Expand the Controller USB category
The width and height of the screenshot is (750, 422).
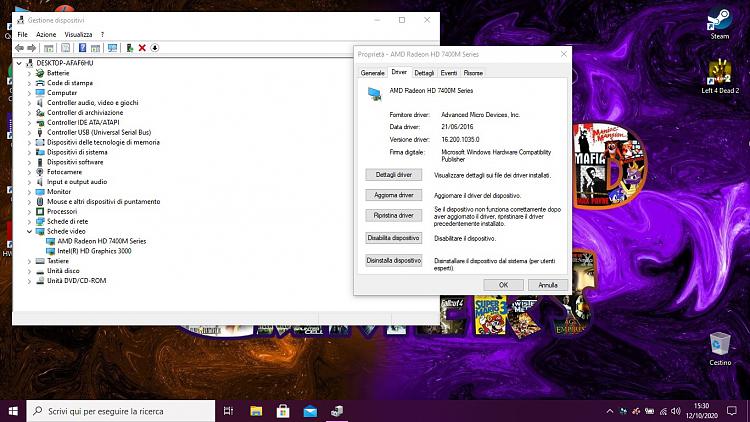tap(29, 133)
